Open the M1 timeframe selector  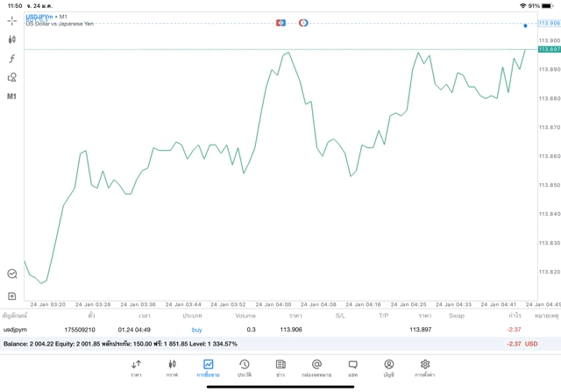pos(12,96)
